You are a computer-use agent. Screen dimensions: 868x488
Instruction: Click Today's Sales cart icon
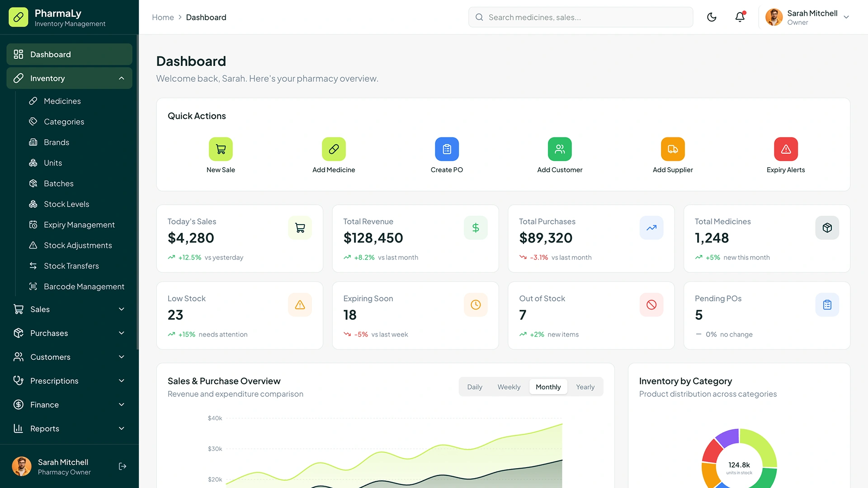pos(300,228)
